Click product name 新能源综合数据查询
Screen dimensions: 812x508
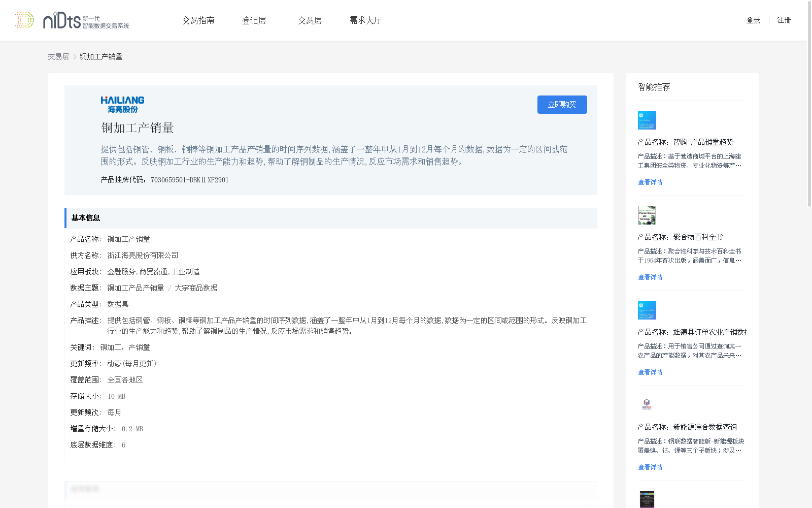(x=705, y=427)
